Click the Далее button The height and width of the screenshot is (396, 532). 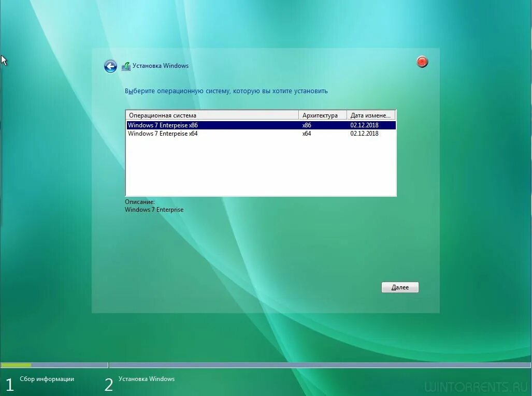click(400, 287)
